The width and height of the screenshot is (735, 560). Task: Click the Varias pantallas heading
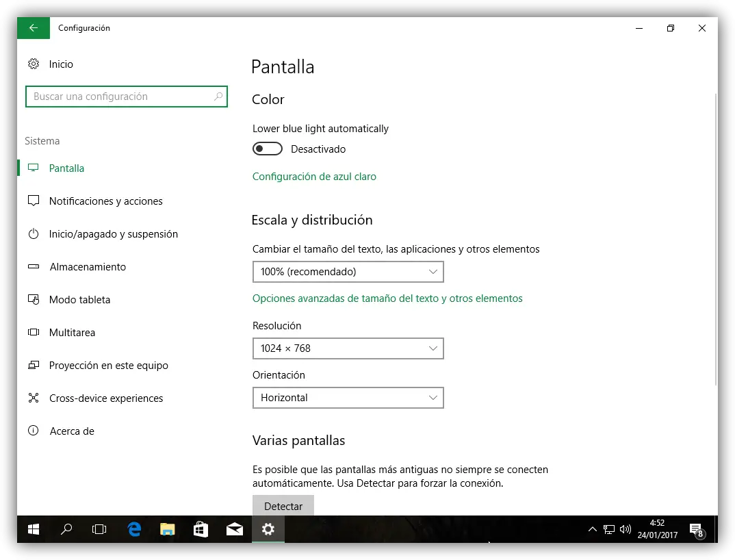pyautogui.click(x=298, y=440)
